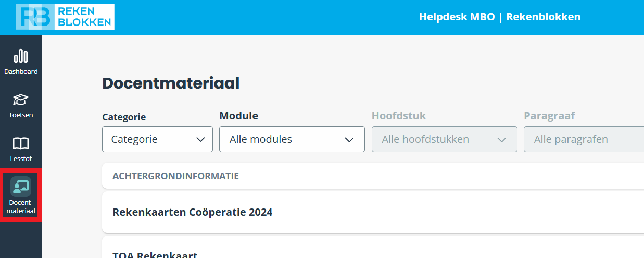Click the Helpdesk MBO | Rekenblokken header text
Screen dimensions: 644x258
[500, 17]
